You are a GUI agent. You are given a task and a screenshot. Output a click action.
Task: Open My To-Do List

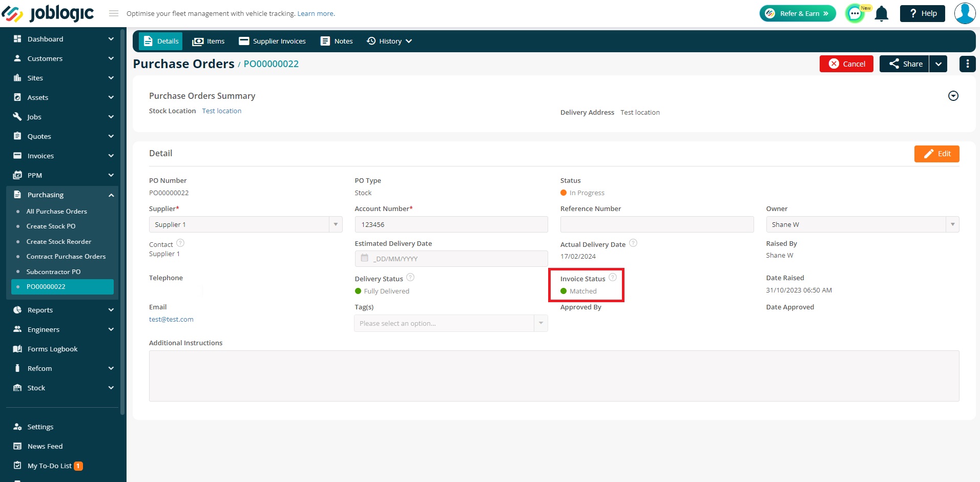(x=50, y=466)
